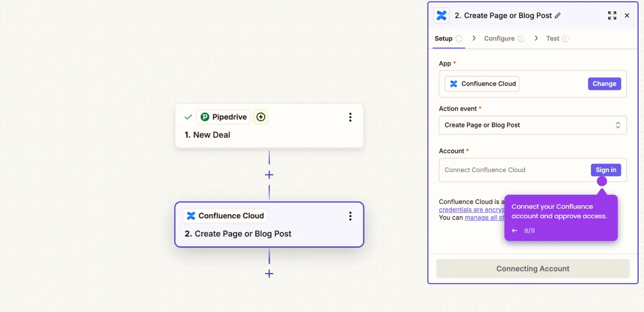Click the chevron between Configure and Test

pos(536,38)
